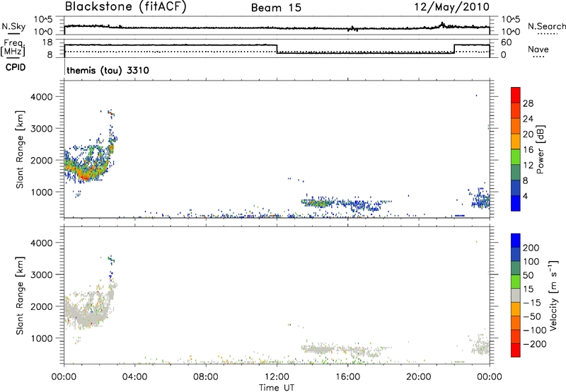The height and width of the screenshot is (392, 566).
Task: Click the 20:00 time tick label
Action: [418, 377]
